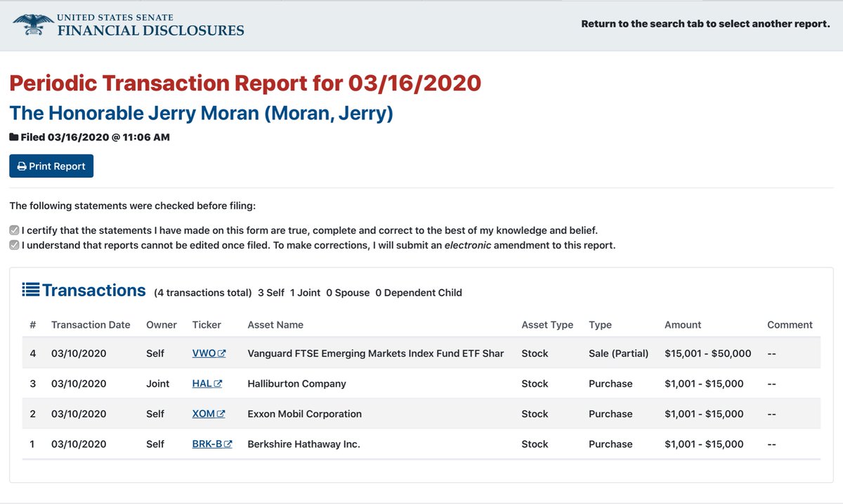Select Vanguard FTSE Emerging Markets asset name
The width and height of the screenshot is (843, 504).
(376, 353)
